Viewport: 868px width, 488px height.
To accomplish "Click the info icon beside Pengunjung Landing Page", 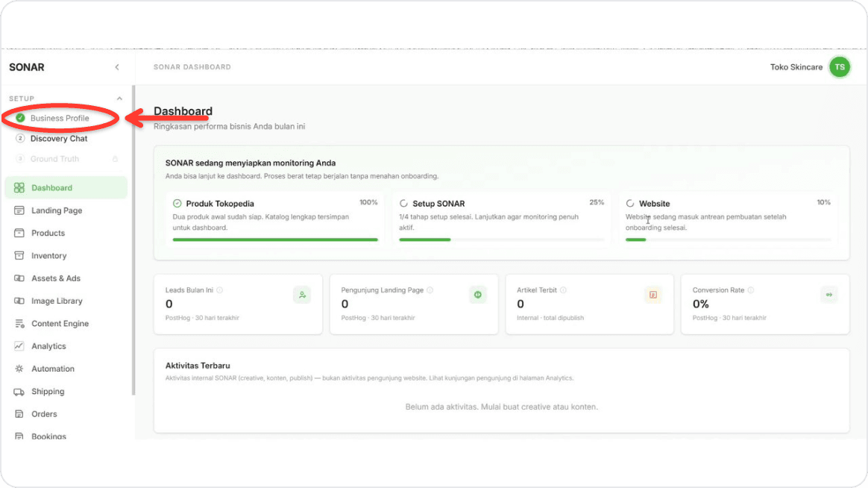I will [430, 290].
